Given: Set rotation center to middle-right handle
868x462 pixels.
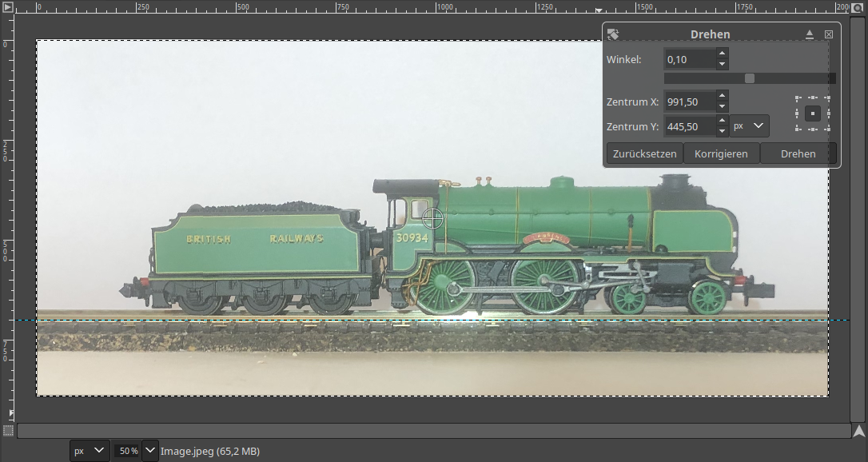Looking at the screenshot, I should click(827, 114).
